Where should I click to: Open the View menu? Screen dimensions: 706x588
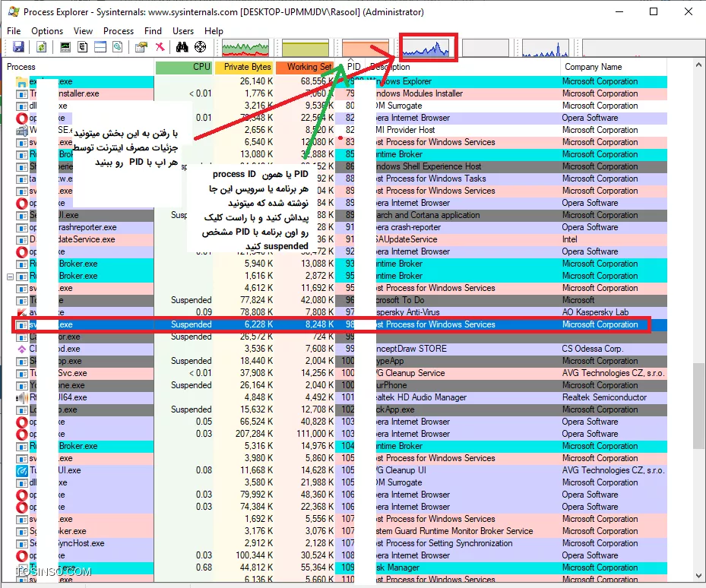[84, 31]
